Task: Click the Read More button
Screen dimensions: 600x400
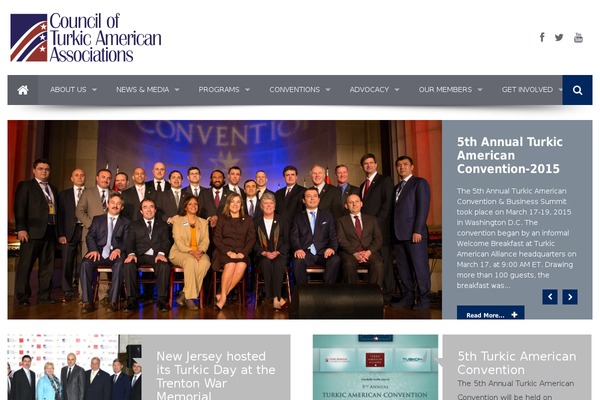Action: (491, 313)
